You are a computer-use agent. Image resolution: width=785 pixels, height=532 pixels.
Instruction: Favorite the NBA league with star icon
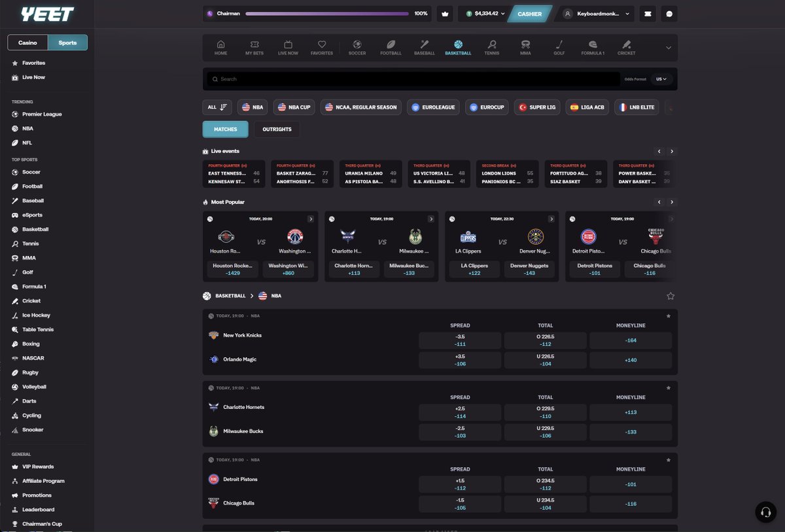pyautogui.click(x=671, y=296)
